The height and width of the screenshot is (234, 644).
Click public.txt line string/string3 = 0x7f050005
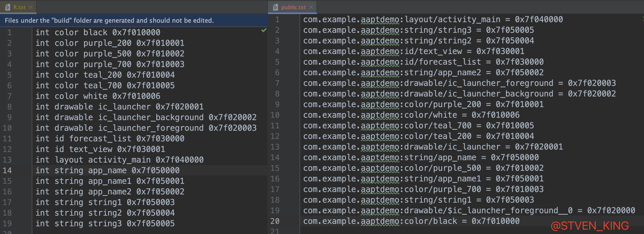pos(419,30)
